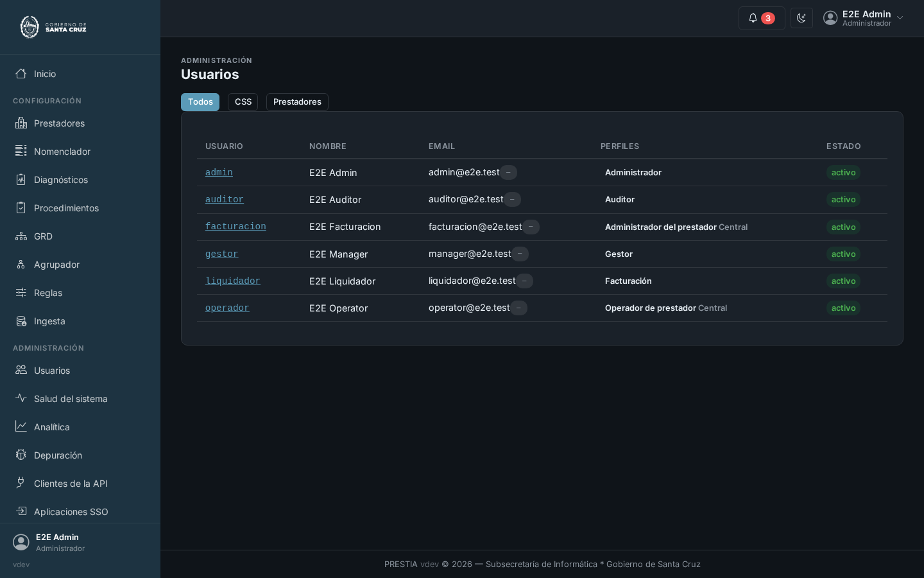Click the email liquidador@e2e.test
The height and width of the screenshot is (578, 924).
472,281
